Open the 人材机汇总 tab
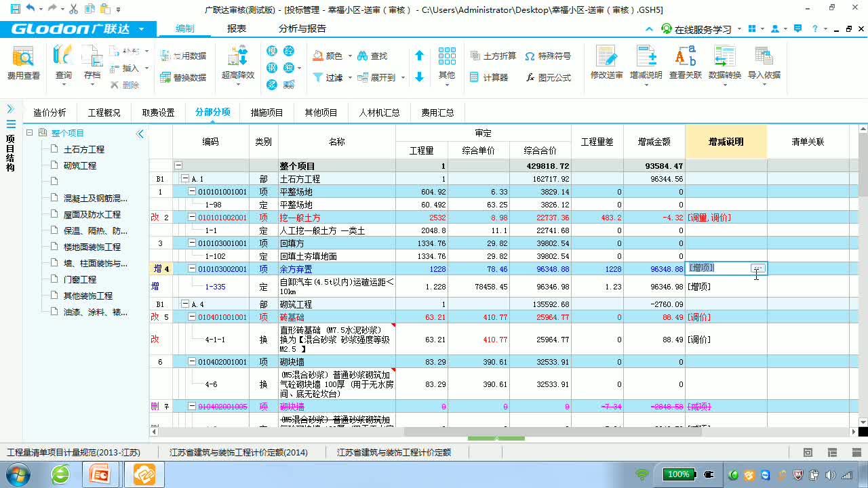 pyautogui.click(x=379, y=112)
